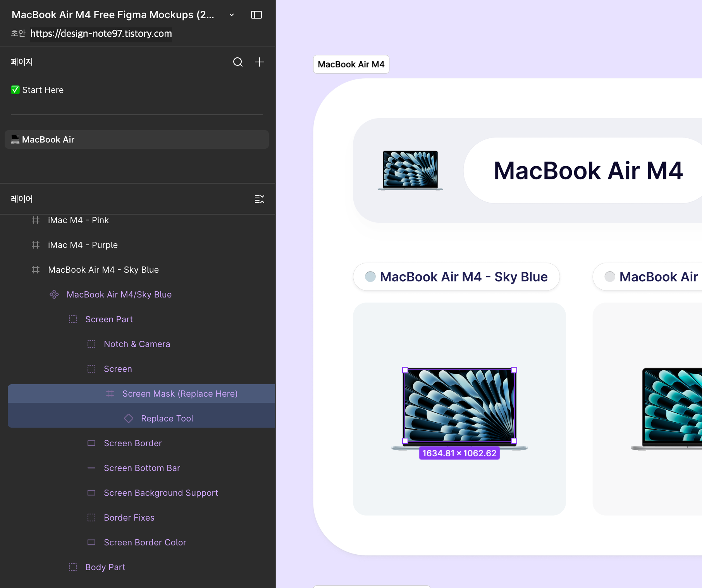
Task: Click rectangle icon of Screen Border Color
Action: [x=91, y=542]
